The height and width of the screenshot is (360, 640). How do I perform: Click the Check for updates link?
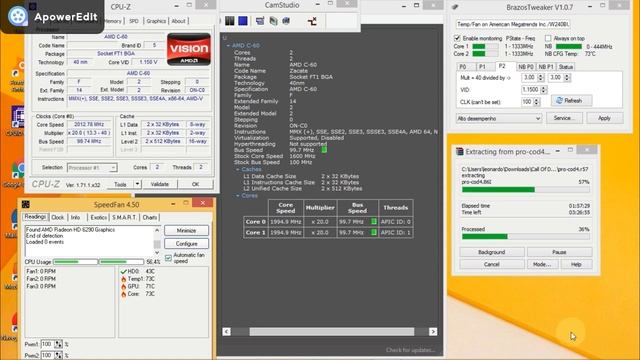tap(411, 350)
